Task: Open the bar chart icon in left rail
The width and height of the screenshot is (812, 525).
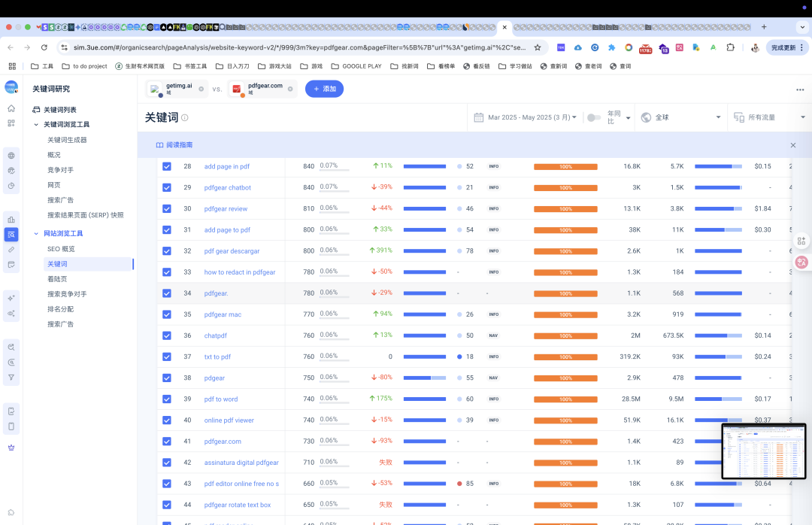Action: [x=11, y=220]
